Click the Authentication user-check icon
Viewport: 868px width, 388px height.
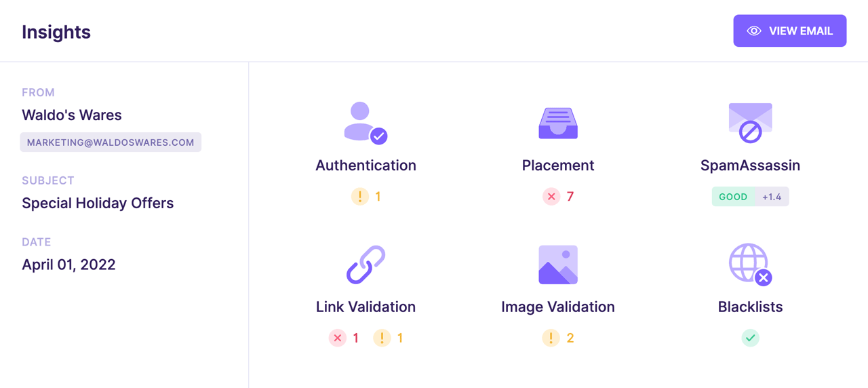click(366, 123)
